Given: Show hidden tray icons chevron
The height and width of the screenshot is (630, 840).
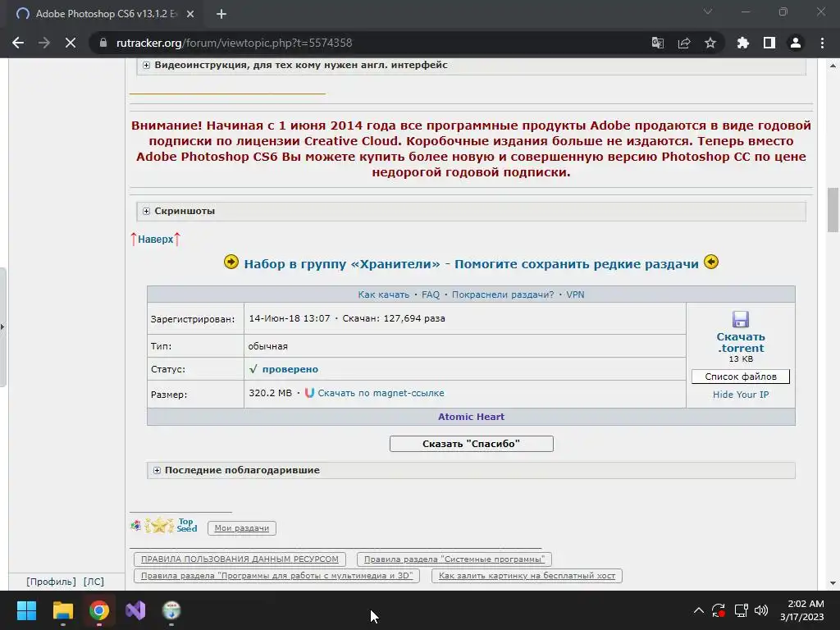Looking at the screenshot, I should tap(699, 610).
